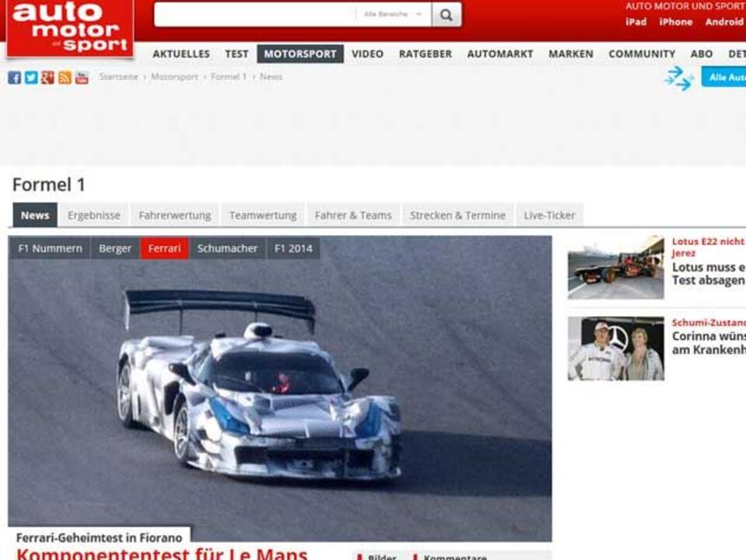Image resolution: width=746 pixels, height=560 pixels.
Task: Click the Formel 1 section heading
Action: [48, 184]
